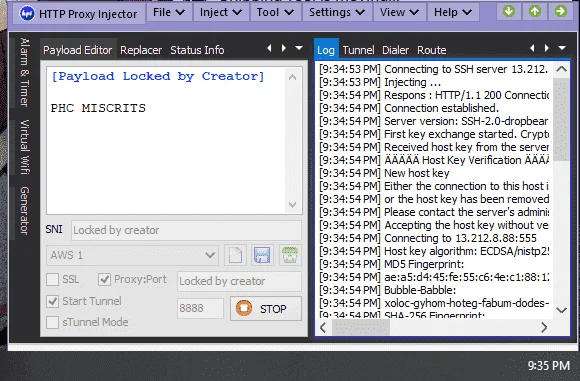Enable the sTunnel Mode checkbox
The height and width of the screenshot is (381, 580).
[x=53, y=322]
